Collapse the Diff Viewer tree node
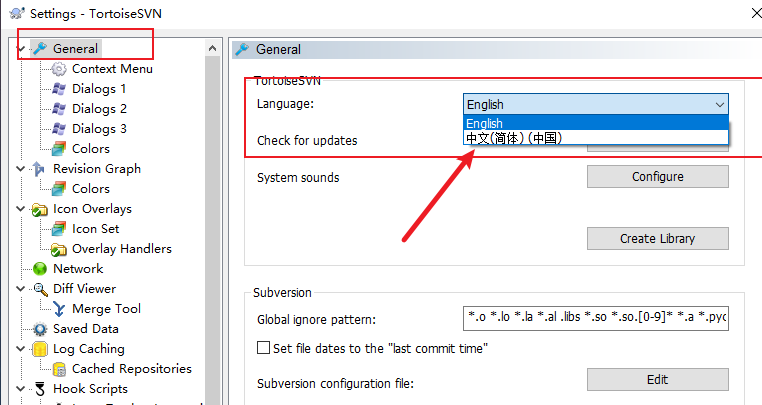762x405 pixels. (21, 289)
